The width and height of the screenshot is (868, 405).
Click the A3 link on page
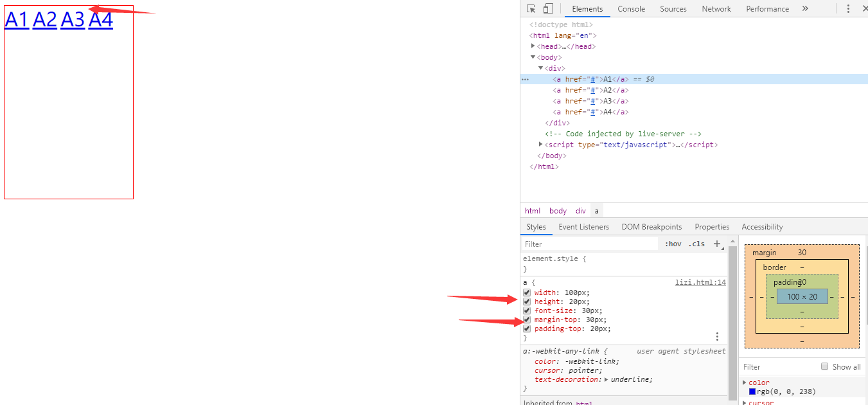pos(73,20)
